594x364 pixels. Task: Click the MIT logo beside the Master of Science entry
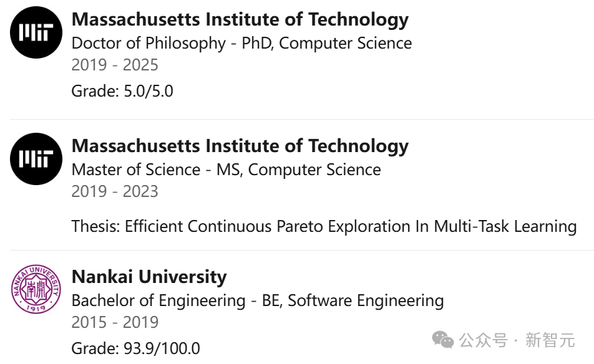click(36, 159)
